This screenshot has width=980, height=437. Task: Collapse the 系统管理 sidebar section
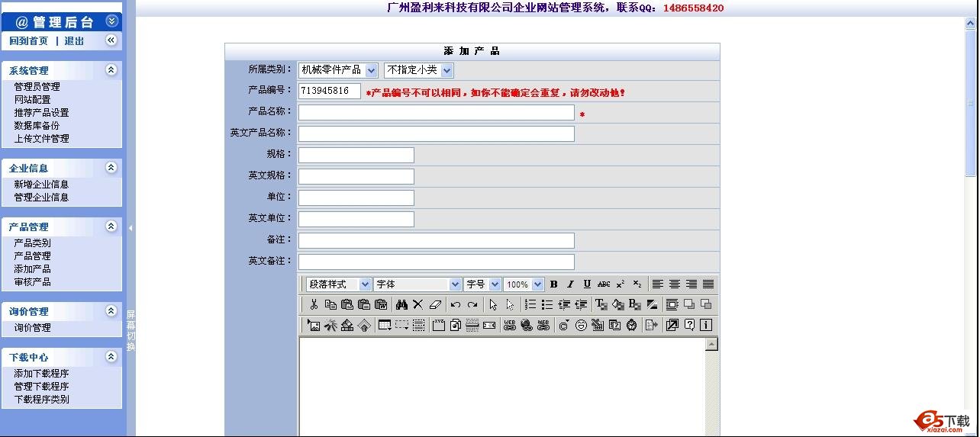click(x=111, y=69)
